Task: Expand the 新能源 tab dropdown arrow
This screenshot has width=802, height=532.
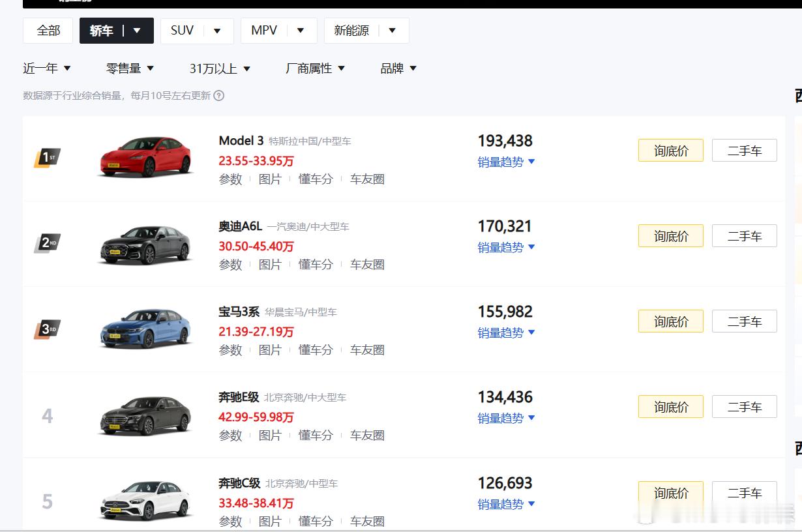Action: tap(392, 31)
